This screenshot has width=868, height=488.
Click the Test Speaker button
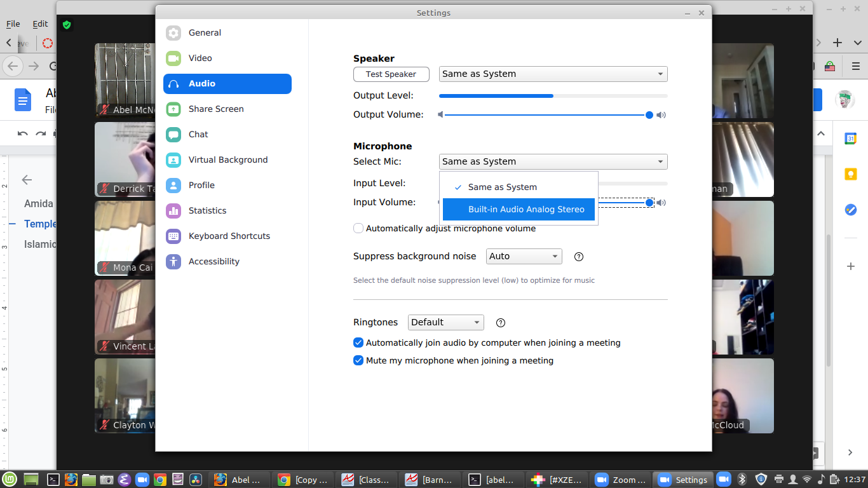(x=391, y=74)
